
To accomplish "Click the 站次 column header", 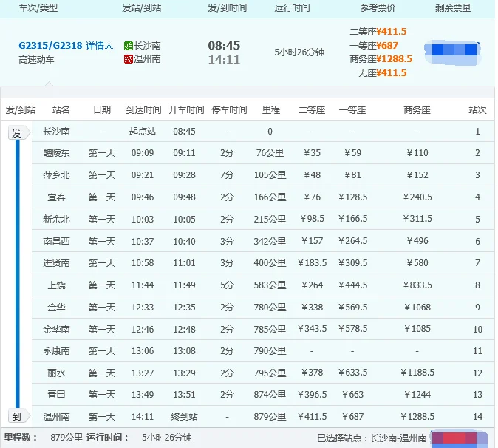I will [x=477, y=110].
